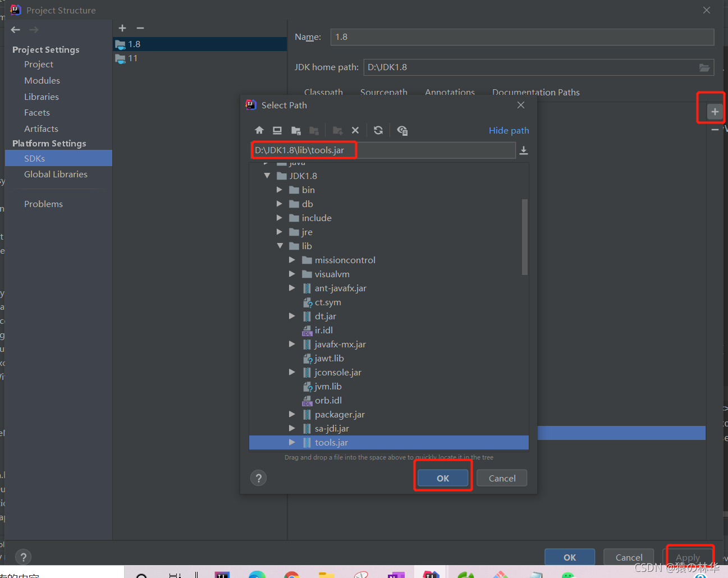
Task: Click the path input showing D:\JDK1.8\lib\tools.jar
Action: click(x=304, y=150)
